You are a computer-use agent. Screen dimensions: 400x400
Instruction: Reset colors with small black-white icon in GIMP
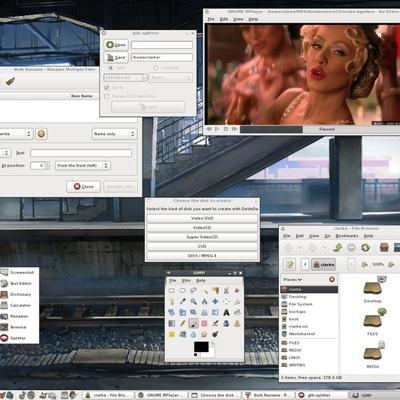pyautogui.click(x=196, y=355)
